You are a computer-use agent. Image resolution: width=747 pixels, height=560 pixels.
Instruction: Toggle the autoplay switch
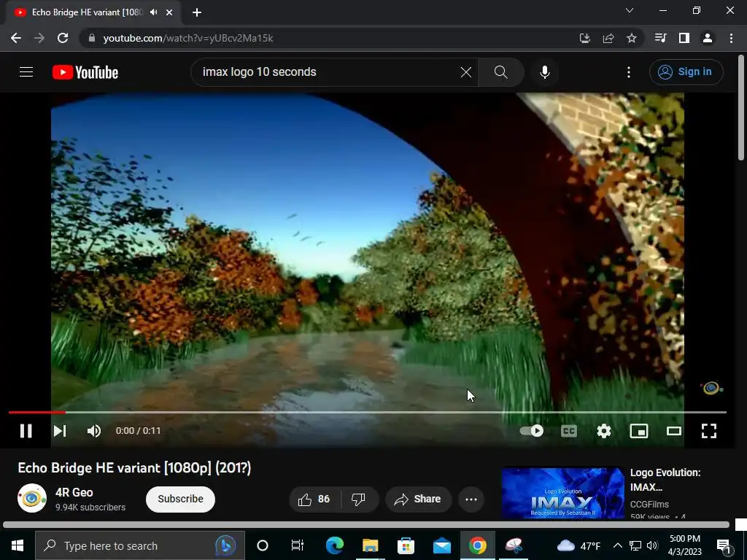532,431
